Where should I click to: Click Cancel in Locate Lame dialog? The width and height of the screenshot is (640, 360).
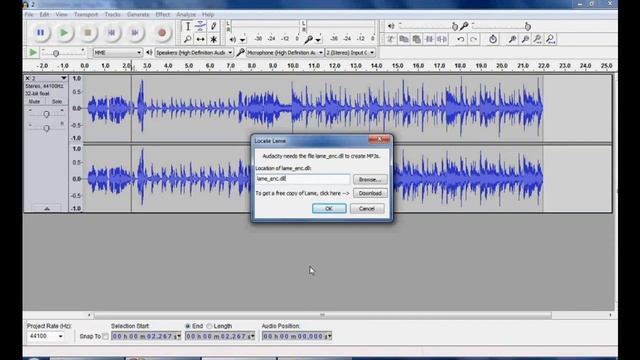[367, 209]
